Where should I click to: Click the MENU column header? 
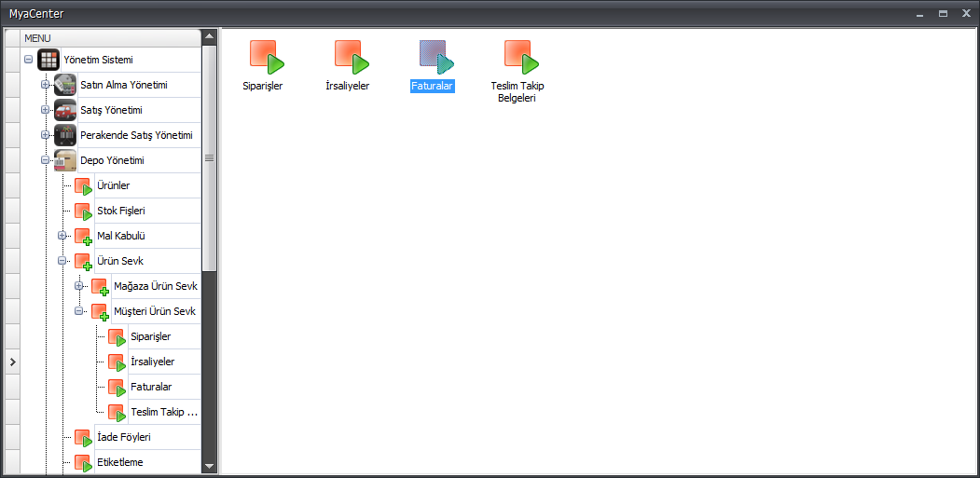click(111, 38)
